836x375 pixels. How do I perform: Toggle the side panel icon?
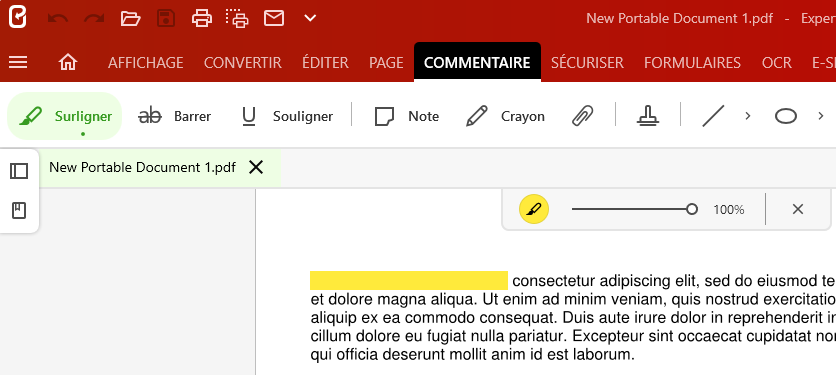[19, 171]
